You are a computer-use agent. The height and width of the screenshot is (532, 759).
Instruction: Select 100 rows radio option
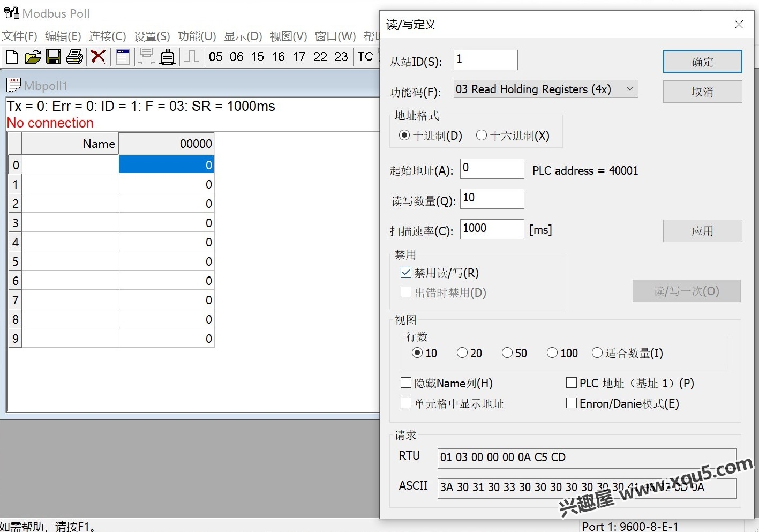coord(552,353)
